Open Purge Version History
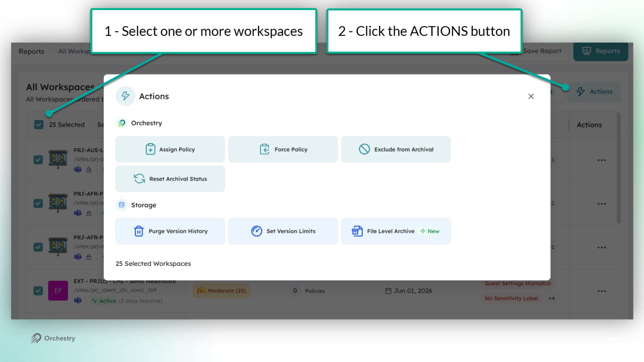644x362 pixels. tap(170, 231)
